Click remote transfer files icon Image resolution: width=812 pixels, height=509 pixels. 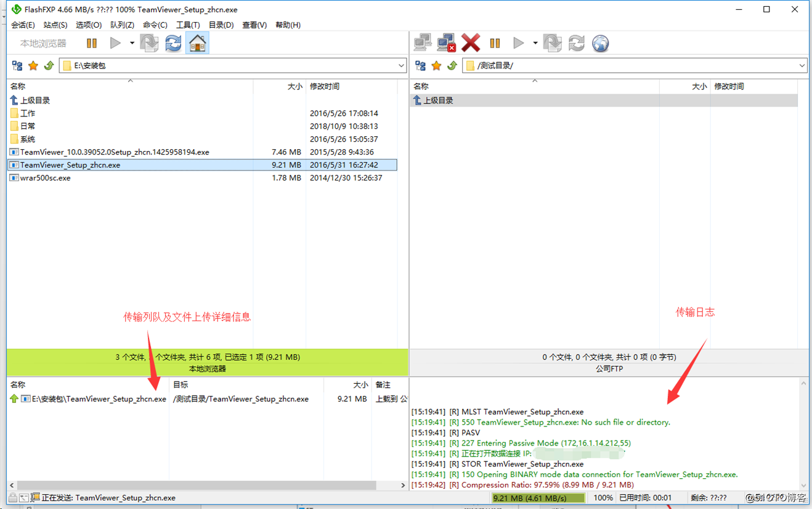[553, 43]
